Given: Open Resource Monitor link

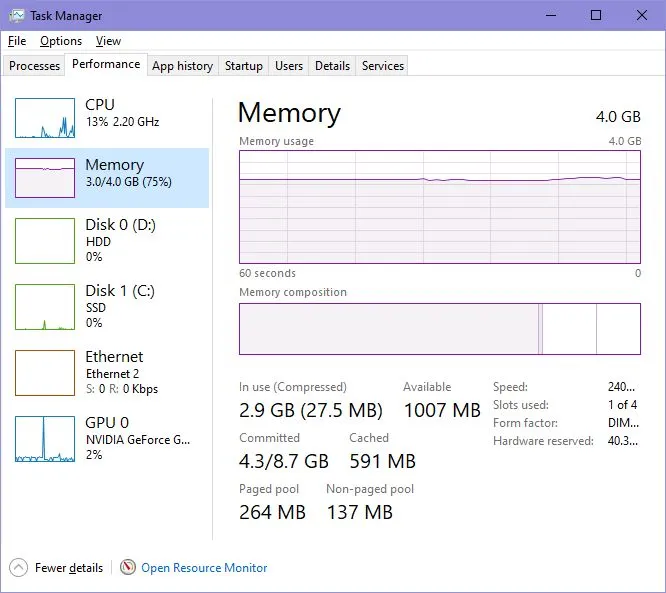Looking at the screenshot, I should [204, 568].
